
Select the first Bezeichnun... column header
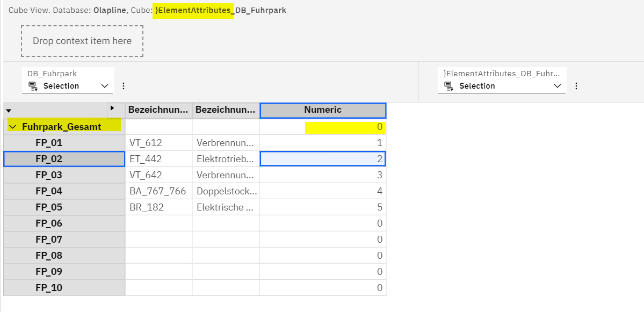158,110
